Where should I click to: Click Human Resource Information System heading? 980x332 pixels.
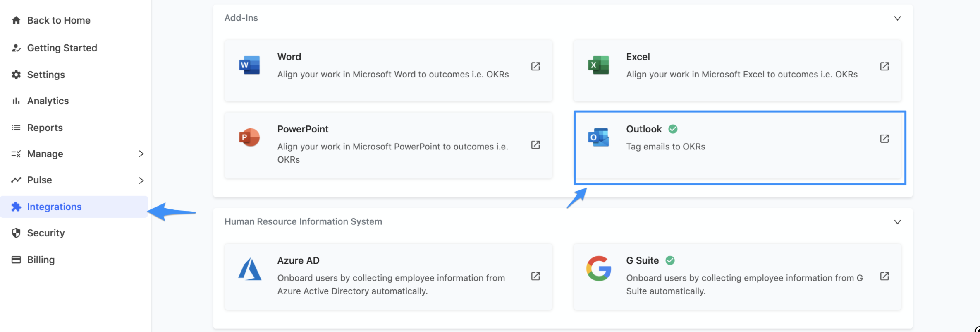tap(303, 221)
